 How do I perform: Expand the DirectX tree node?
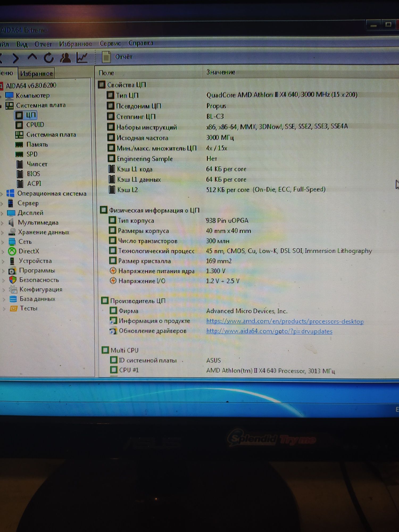(3, 252)
